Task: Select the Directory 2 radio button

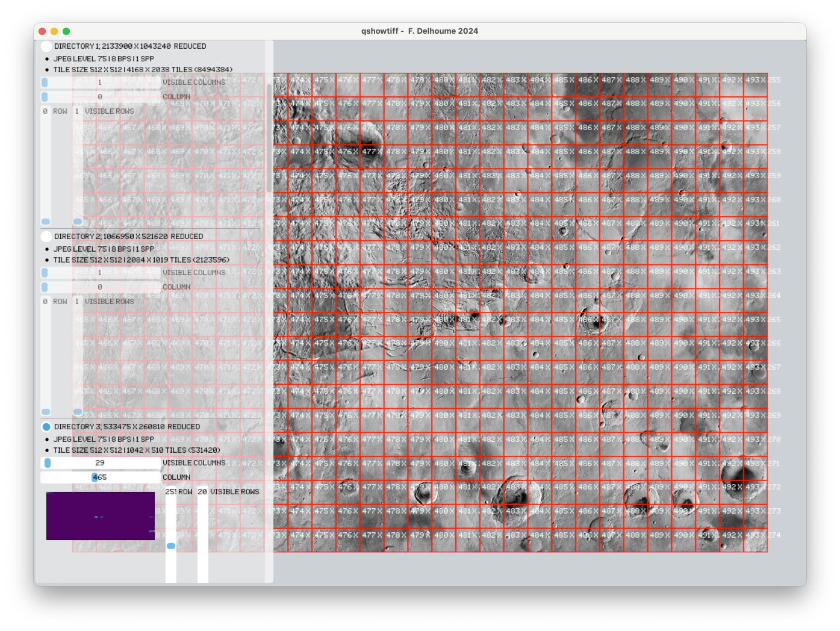Action: [46, 237]
